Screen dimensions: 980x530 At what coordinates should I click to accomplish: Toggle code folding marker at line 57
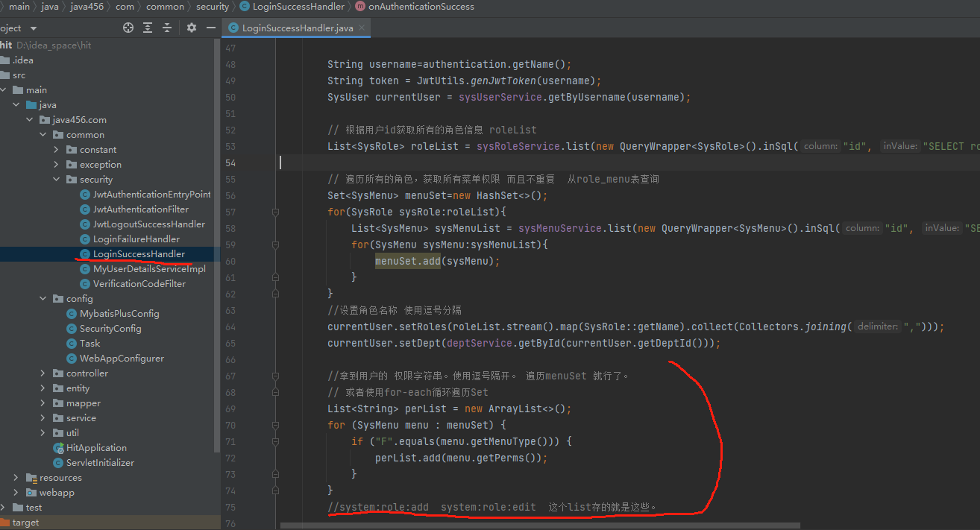coord(275,212)
